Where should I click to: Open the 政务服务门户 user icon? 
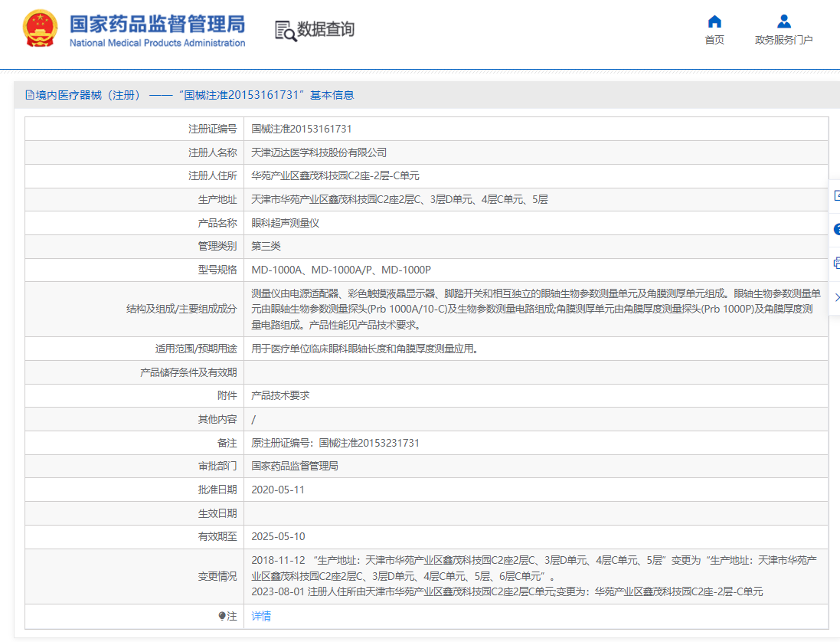tap(784, 21)
